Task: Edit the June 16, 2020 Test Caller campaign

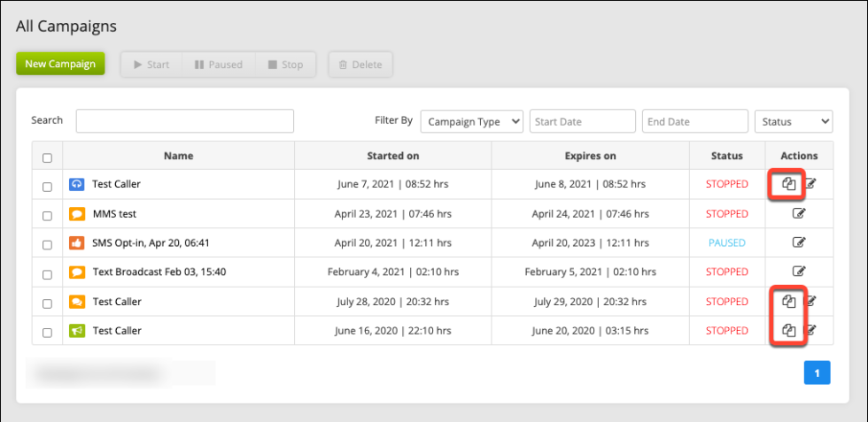Action: [810, 331]
